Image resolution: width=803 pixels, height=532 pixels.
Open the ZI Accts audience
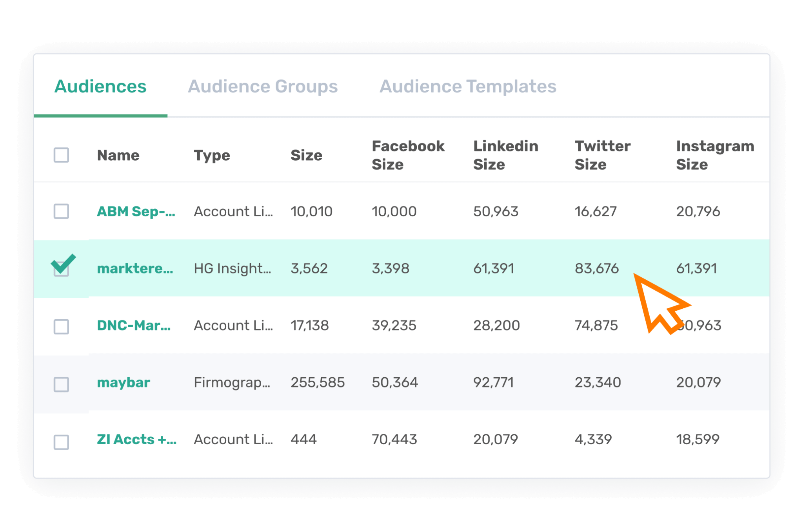(x=136, y=439)
